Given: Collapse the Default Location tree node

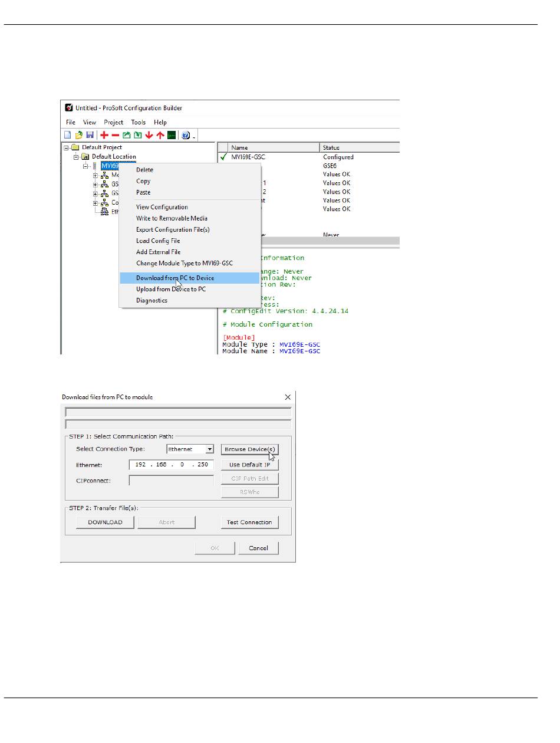Looking at the screenshot, I should [x=76, y=157].
